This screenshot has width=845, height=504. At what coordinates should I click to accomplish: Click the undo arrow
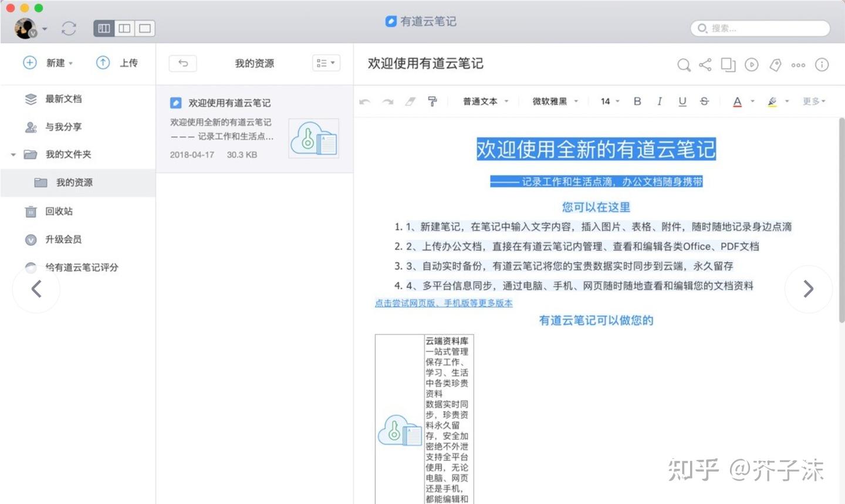(364, 102)
